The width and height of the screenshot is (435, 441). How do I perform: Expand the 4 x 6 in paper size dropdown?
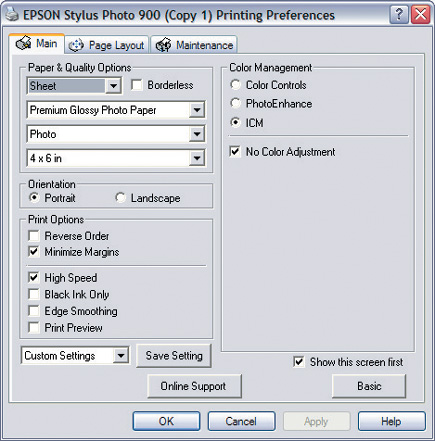(116, 158)
